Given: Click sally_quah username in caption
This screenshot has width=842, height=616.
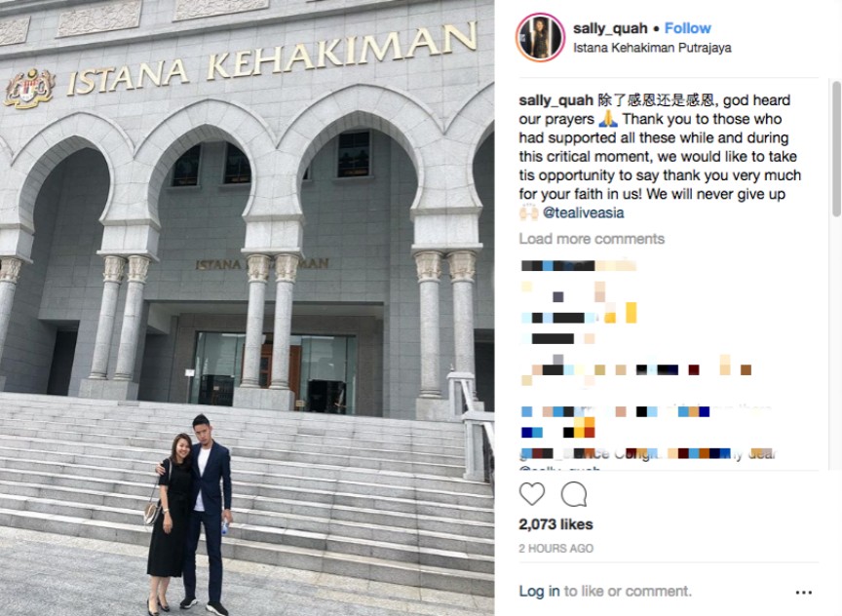Looking at the screenshot, I should [x=555, y=100].
